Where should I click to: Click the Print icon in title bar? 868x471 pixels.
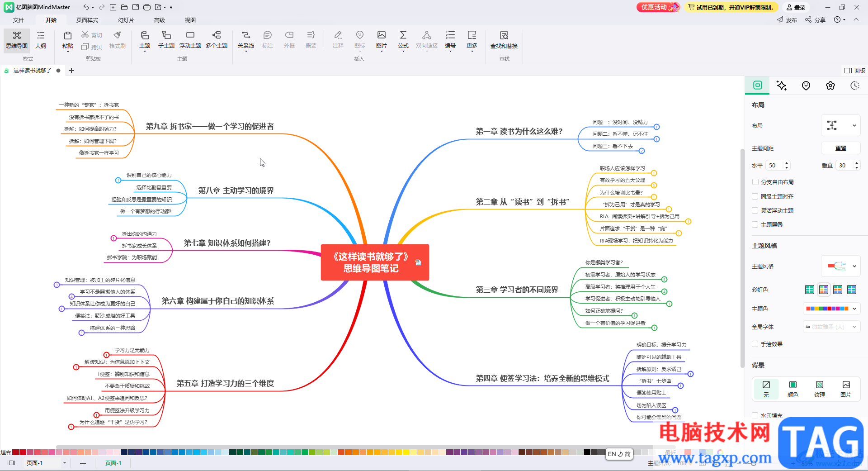[x=147, y=7]
